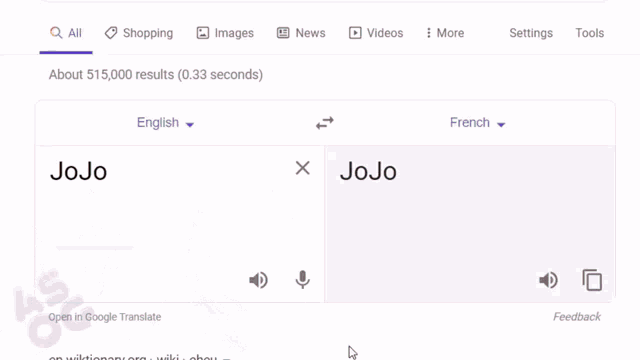Send Feedback on the translation
Image resolution: width=640 pixels, height=360 pixels.
point(577,317)
